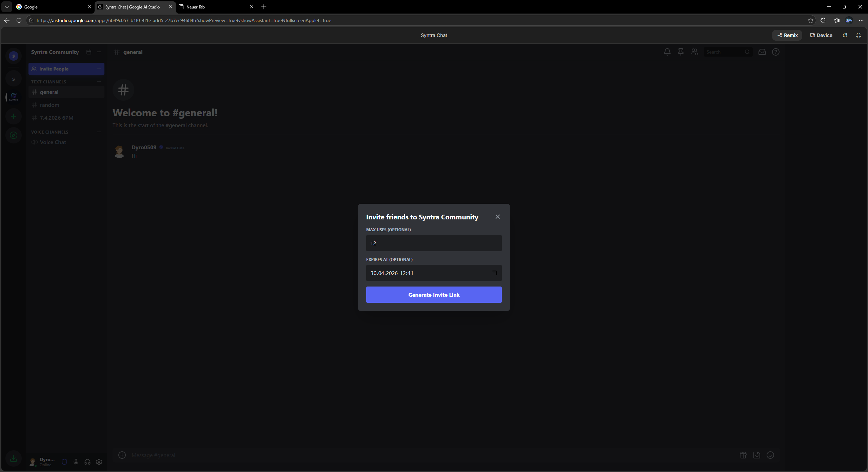
Task: Click the browser back arrow
Action: [7, 20]
